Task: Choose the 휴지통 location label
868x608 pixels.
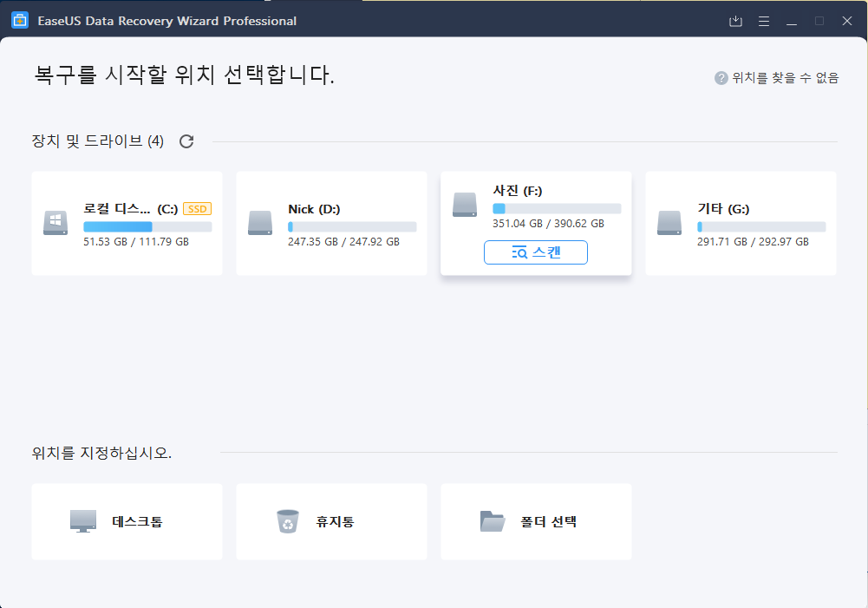Action: point(335,522)
